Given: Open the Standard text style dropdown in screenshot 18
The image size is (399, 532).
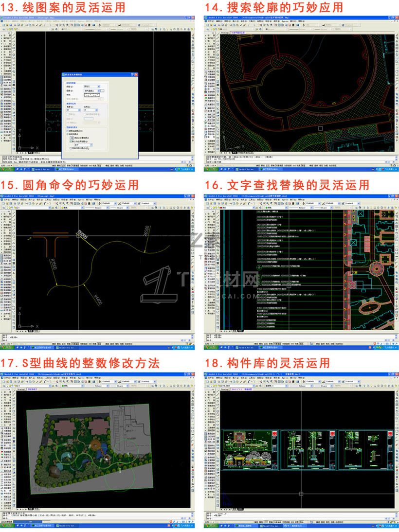Looking at the screenshot, I should pyautogui.click(x=352, y=382).
